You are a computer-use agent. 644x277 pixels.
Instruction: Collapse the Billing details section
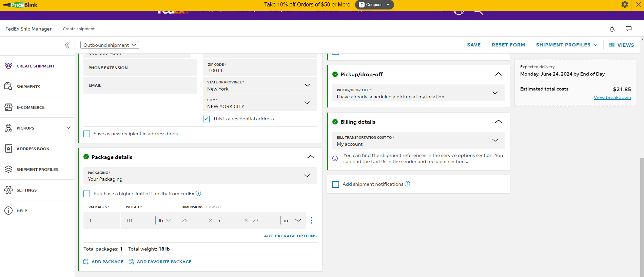pos(499,122)
